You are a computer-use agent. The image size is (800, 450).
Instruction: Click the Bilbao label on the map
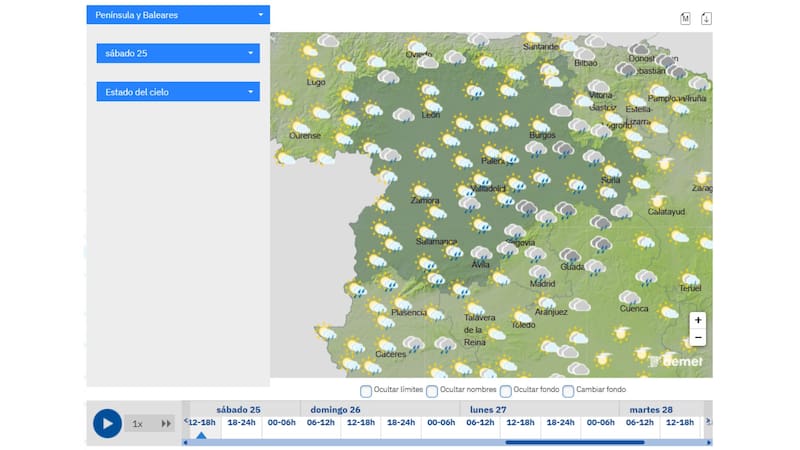[x=586, y=63]
